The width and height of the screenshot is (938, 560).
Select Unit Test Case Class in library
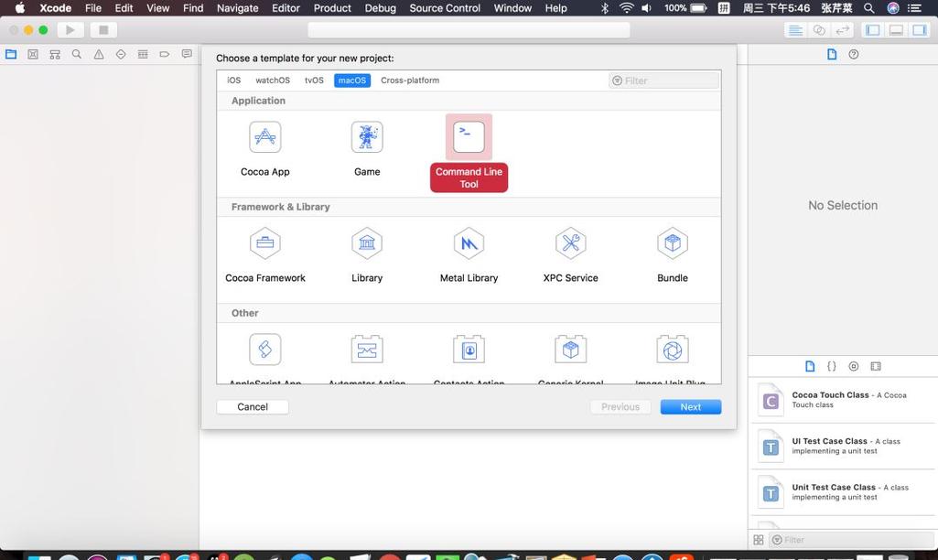coord(843,492)
